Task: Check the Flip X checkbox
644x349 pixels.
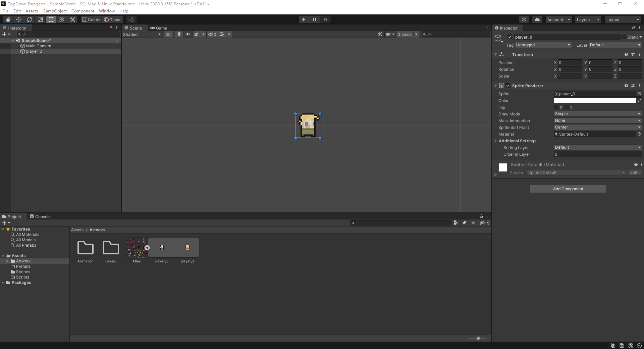Action: [x=556, y=107]
